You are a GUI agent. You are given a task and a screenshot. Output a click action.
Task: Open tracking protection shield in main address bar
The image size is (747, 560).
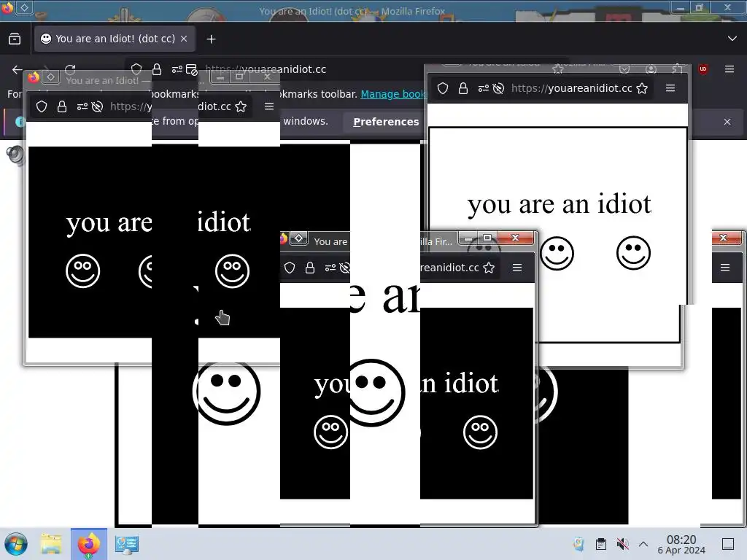tap(136, 69)
